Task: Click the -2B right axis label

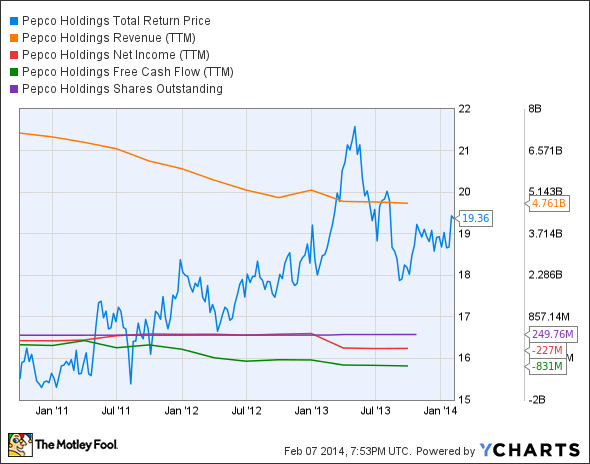Action: tap(537, 400)
